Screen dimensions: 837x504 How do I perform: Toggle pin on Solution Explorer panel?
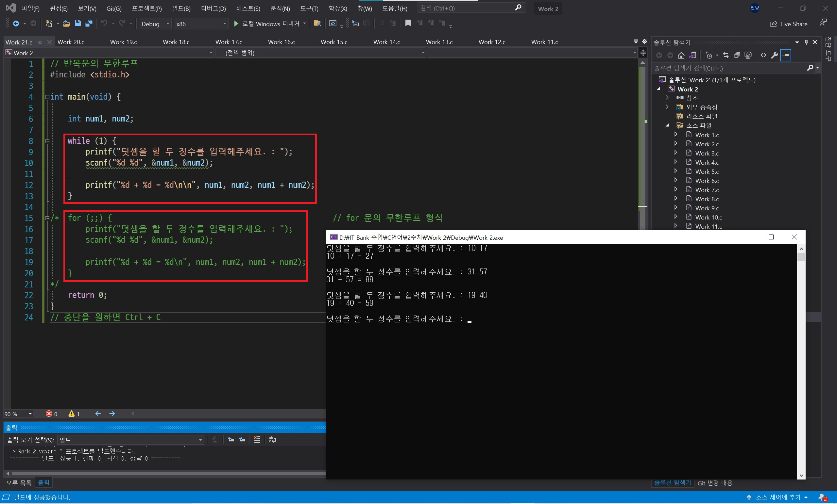(806, 42)
